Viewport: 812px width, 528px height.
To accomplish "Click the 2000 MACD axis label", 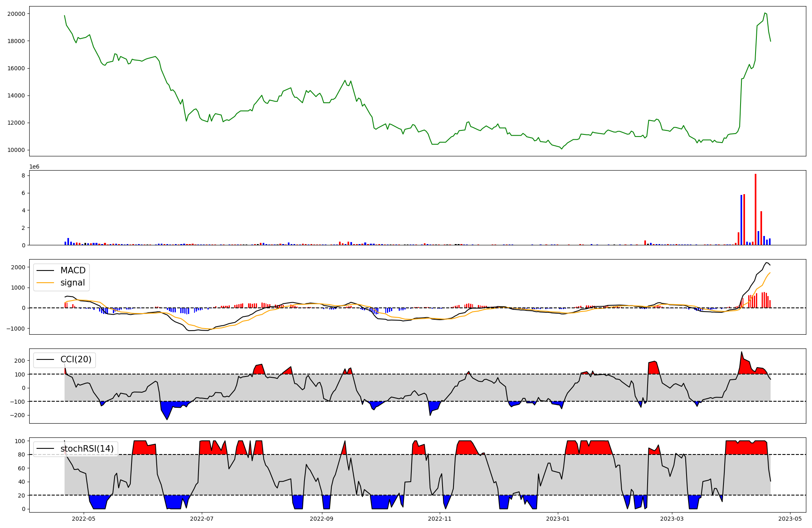I will pos(18,267).
